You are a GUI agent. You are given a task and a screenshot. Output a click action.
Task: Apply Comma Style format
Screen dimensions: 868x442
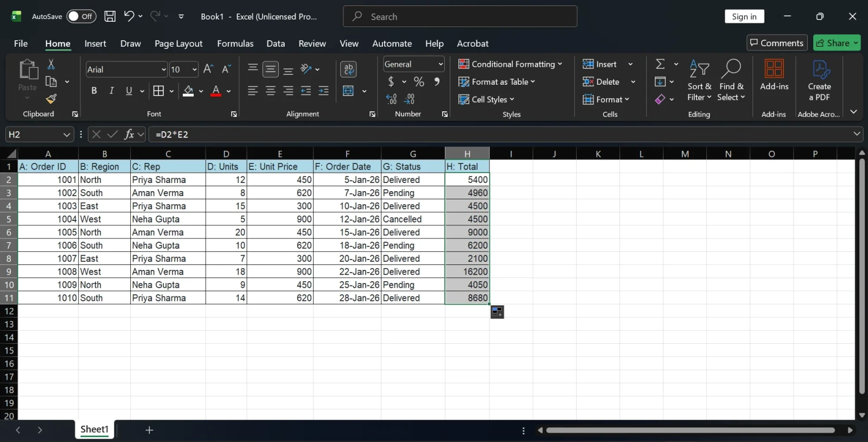437,81
